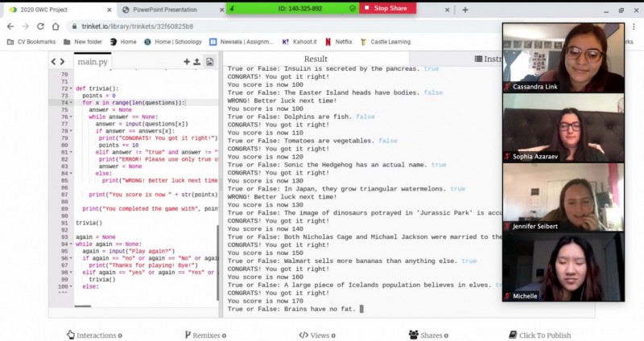Click the upload file icon
Viewport: 644px width, 341px height.
point(197,61)
